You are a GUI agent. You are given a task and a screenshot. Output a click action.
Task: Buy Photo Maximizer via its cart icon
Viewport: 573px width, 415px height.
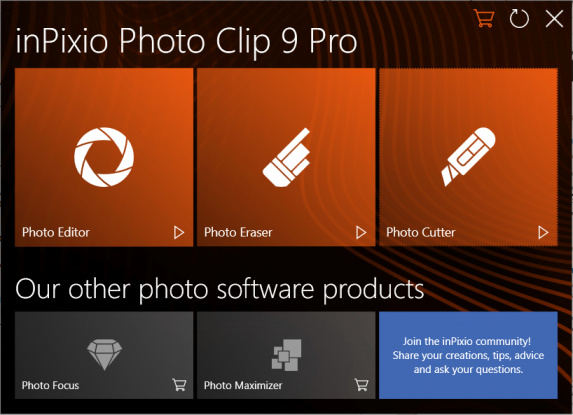[361, 385]
